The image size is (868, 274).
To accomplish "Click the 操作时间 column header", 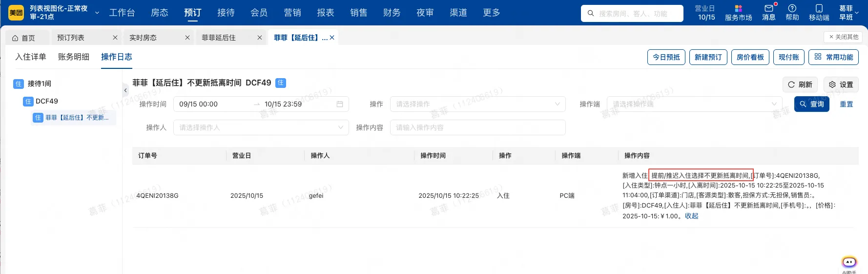I will pyautogui.click(x=433, y=155).
